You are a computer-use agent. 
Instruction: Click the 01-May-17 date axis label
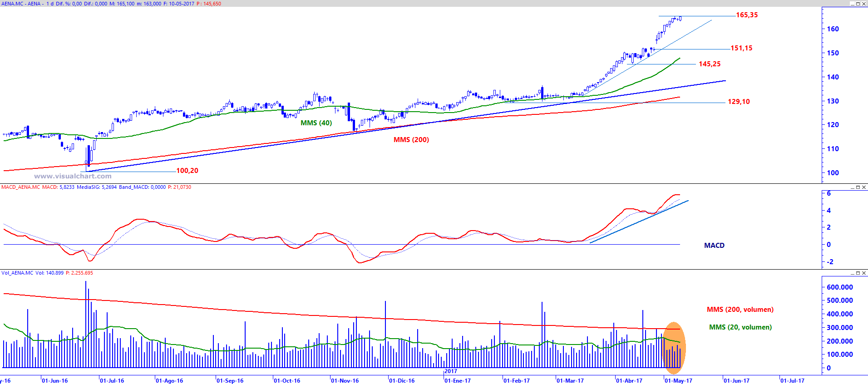click(x=678, y=381)
